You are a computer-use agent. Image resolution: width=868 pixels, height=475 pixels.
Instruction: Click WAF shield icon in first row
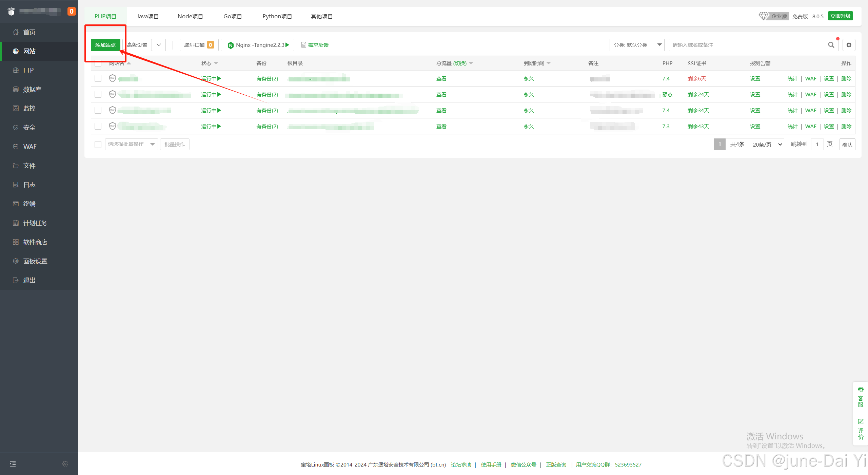[x=113, y=78]
